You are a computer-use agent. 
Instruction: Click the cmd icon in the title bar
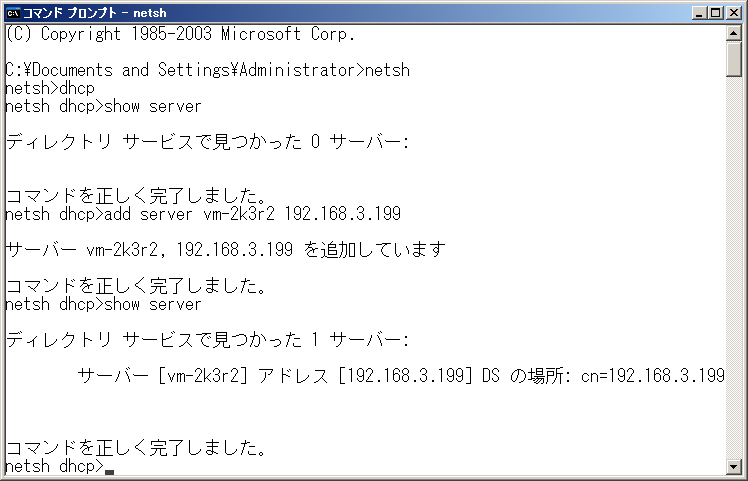point(13,13)
